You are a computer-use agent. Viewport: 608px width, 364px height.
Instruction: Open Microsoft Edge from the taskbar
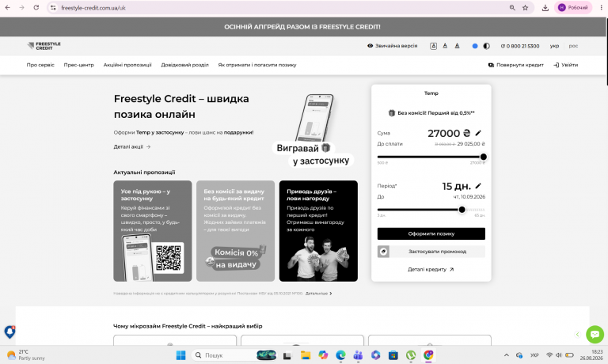[340, 355]
